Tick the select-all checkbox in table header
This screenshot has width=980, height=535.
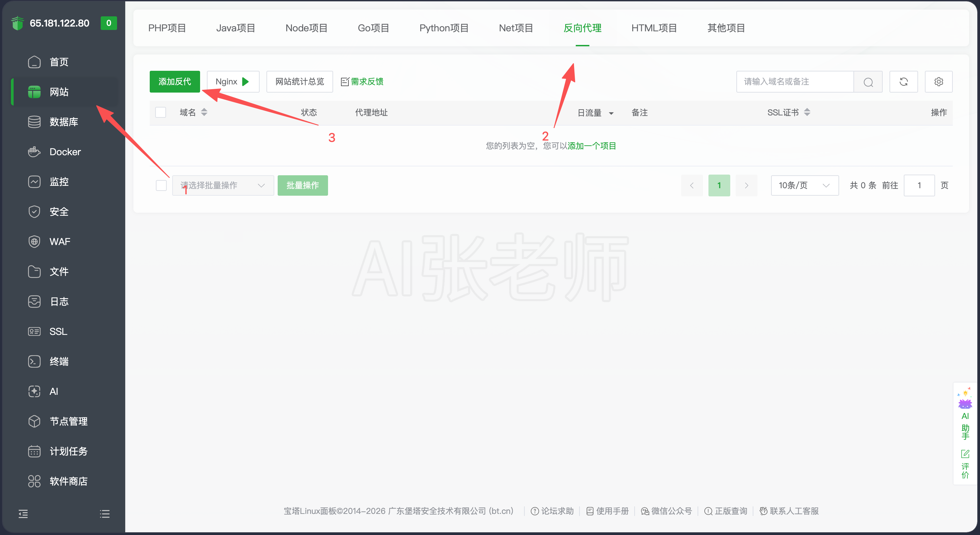point(161,113)
